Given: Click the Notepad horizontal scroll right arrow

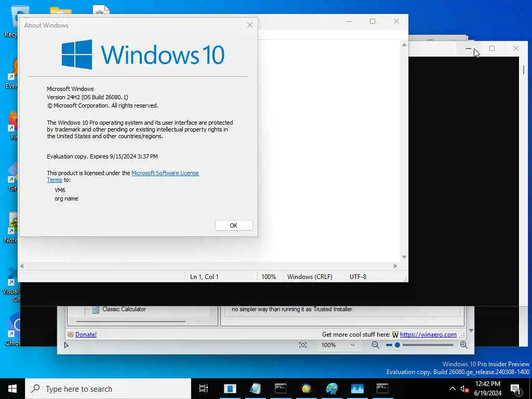Looking at the screenshot, I should [x=395, y=266].
